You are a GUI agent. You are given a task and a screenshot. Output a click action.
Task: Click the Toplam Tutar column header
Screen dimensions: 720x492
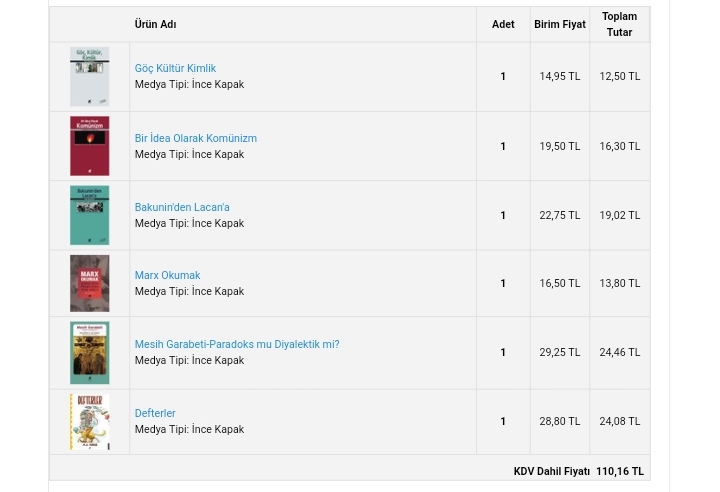pos(619,24)
